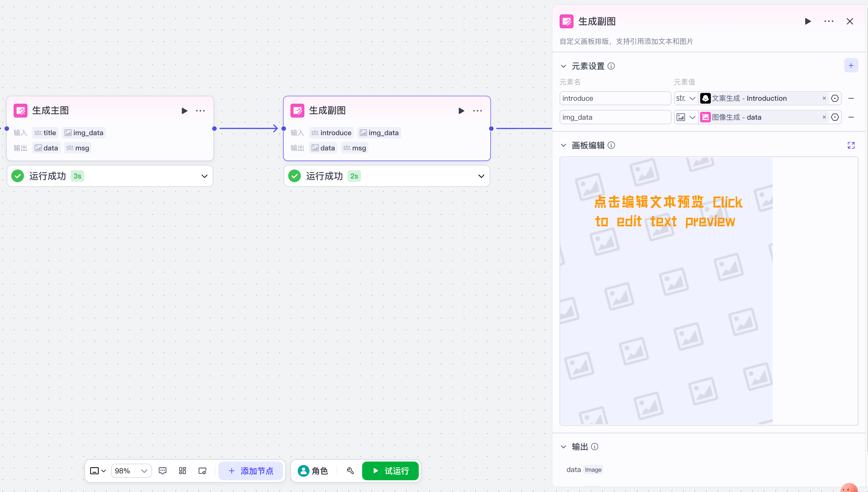Open the comment tool in bottom toolbar

pyautogui.click(x=162, y=471)
